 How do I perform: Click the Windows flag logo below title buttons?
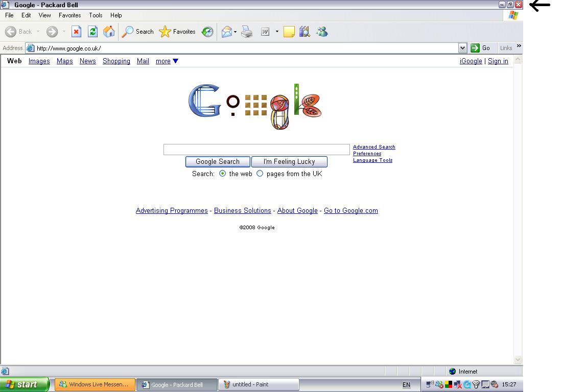tap(513, 15)
